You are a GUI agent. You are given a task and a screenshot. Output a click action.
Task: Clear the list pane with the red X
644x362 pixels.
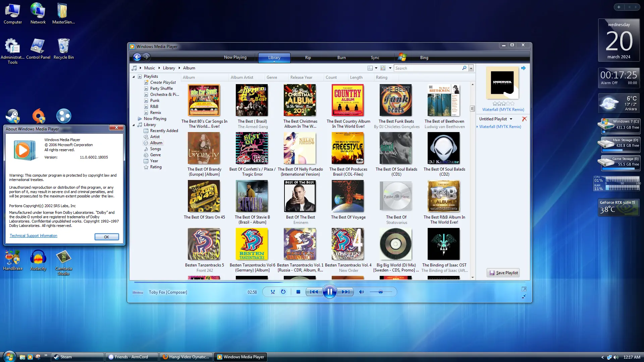524,119
